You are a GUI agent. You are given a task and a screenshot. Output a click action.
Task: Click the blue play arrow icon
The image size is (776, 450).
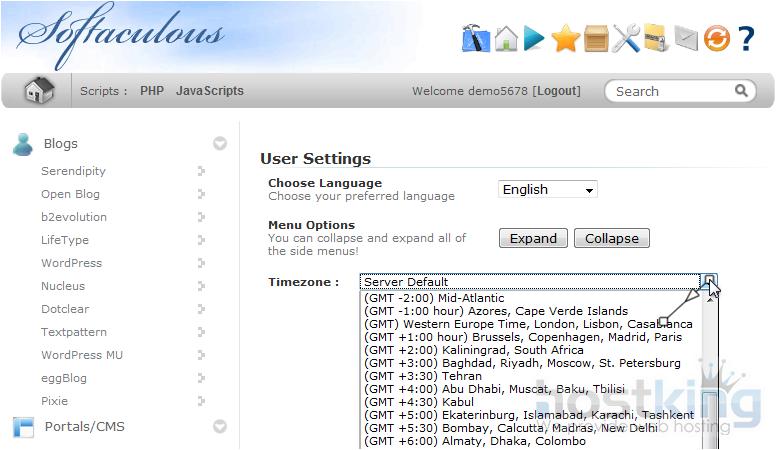pyautogui.click(x=535, y=39)
